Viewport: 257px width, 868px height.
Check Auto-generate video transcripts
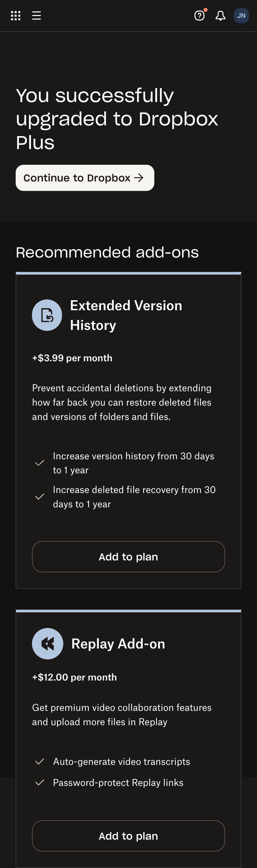pos(41,762)
